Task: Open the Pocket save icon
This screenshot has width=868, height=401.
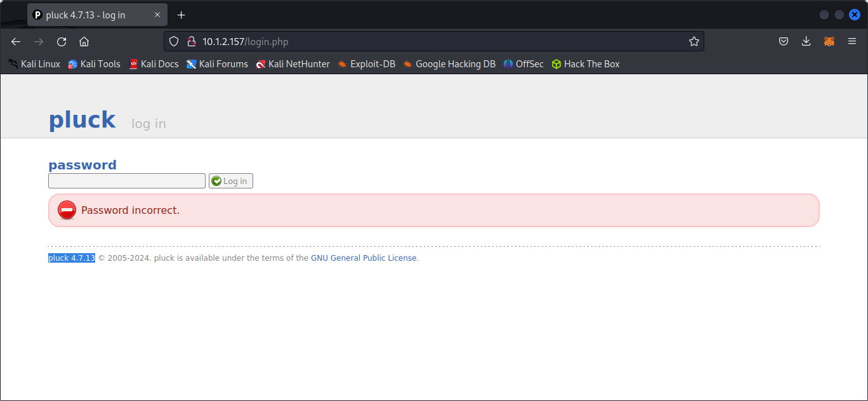Action: (784, 42)
